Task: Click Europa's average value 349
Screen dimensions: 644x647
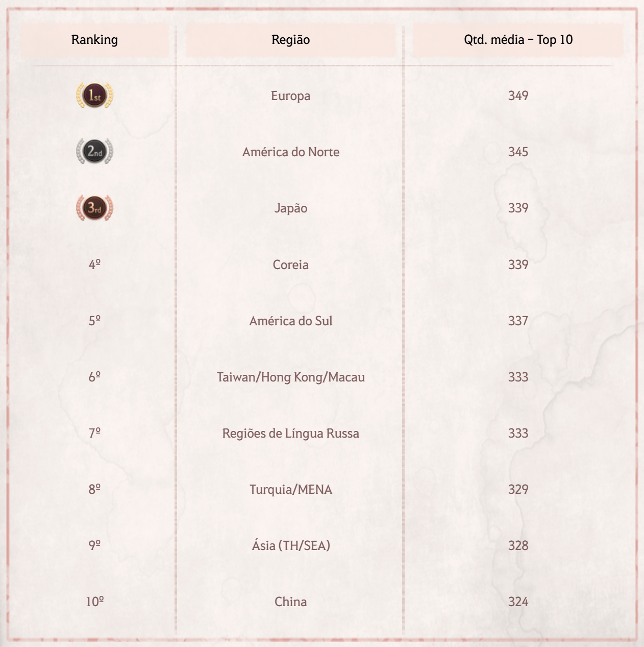Action: (518, 95)
